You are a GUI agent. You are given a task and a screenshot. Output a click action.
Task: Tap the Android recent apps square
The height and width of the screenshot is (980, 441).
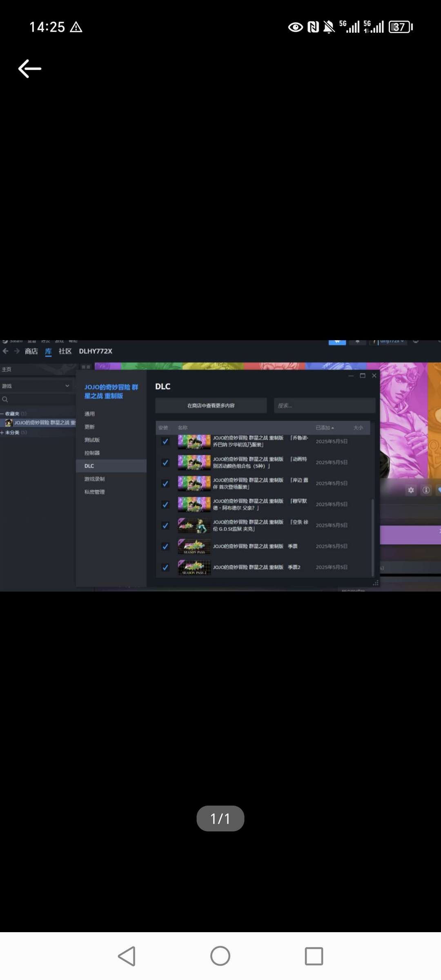314,956
